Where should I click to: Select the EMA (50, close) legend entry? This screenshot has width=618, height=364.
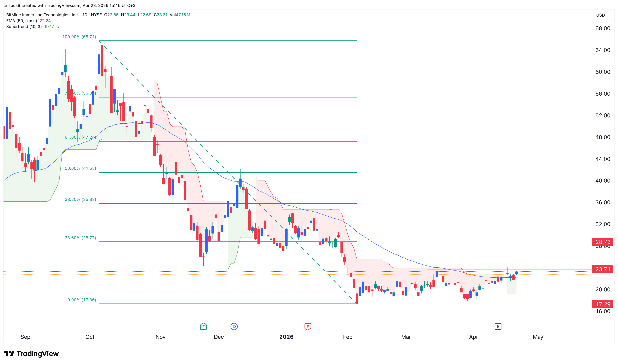tap(22, 21)
